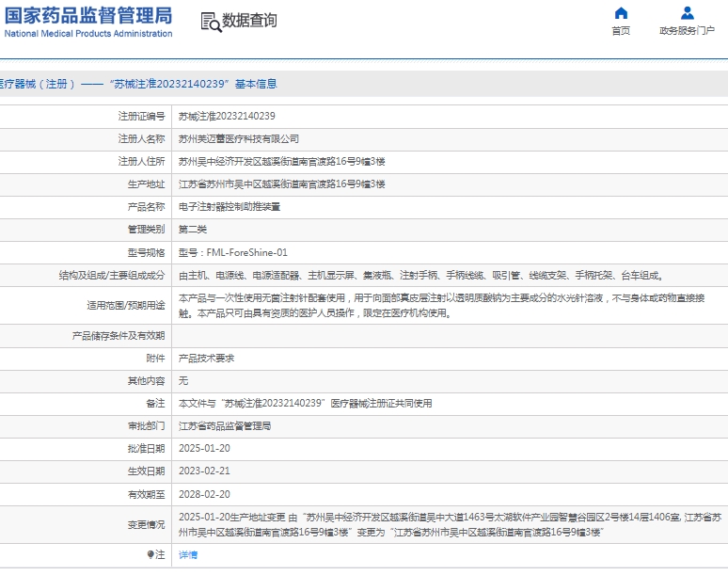Click the marker icon beside 注
This screenshot has width=728, height=575.
click(x=150, y=554)
